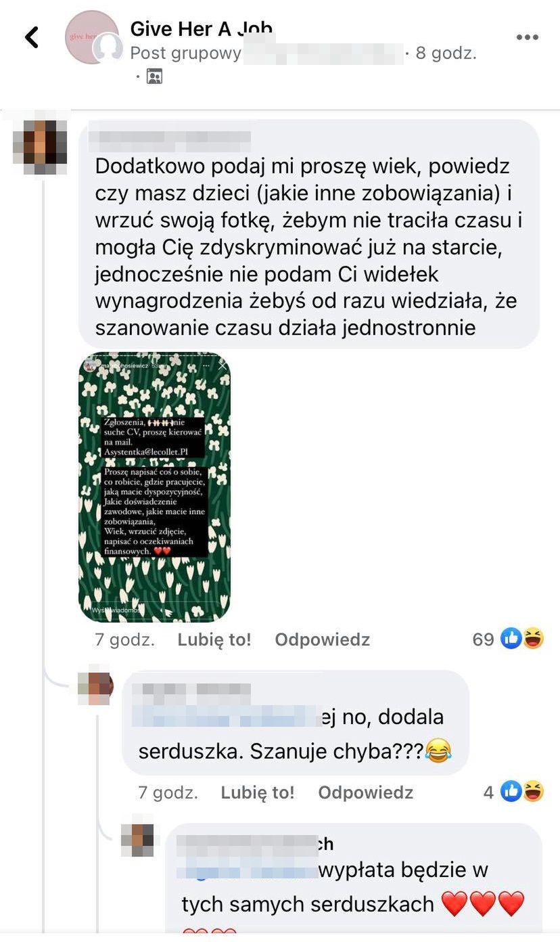Like the serduszka reply with Lubię to!

258,792
